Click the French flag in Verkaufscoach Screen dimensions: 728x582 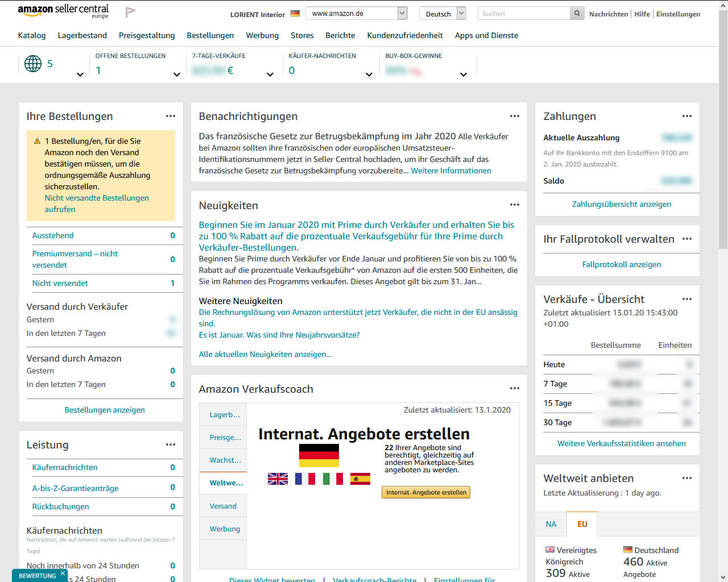(x=305, y=479)
